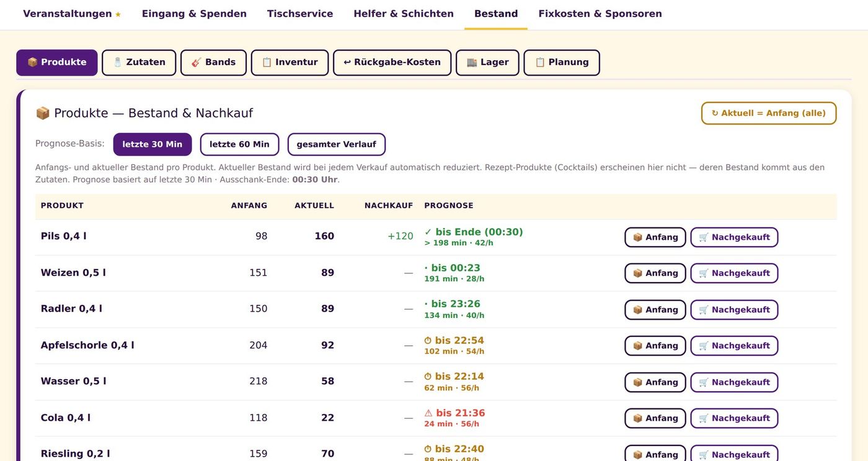Set forecast basis to letzte 60 Min
868x461 pixels.
tap(239, 144)
